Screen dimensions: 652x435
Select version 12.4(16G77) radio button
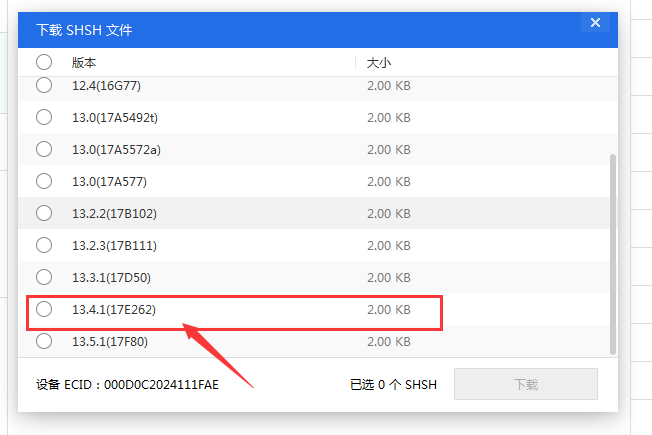coord(44,86)
